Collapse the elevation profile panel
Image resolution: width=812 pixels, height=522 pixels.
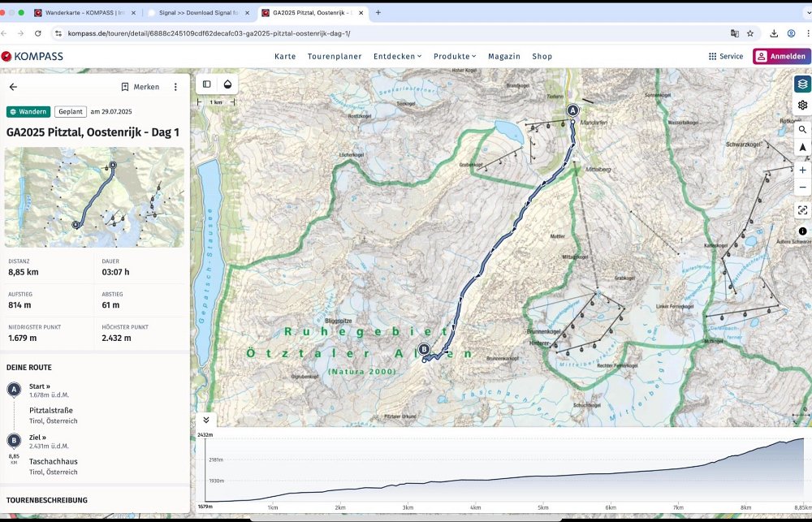point(206,420)
